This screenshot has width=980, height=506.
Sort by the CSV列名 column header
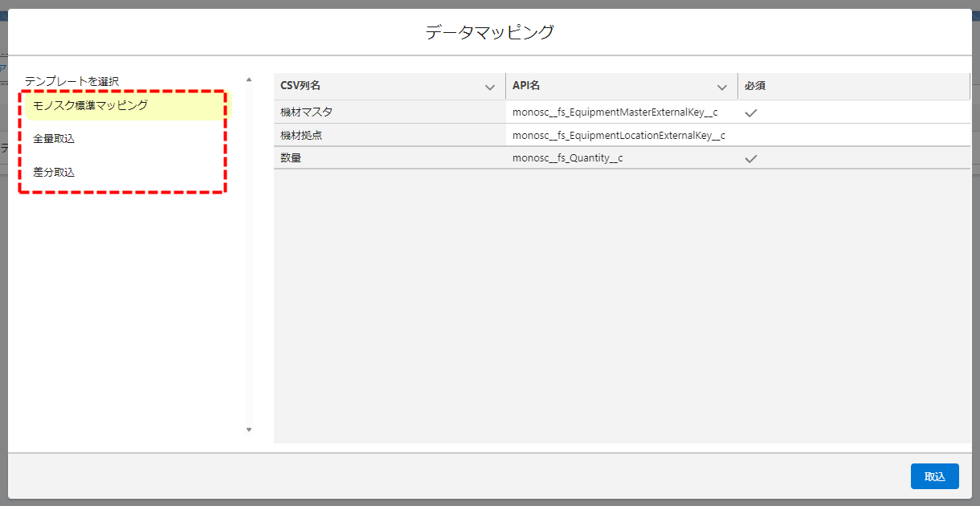(300, 86)
